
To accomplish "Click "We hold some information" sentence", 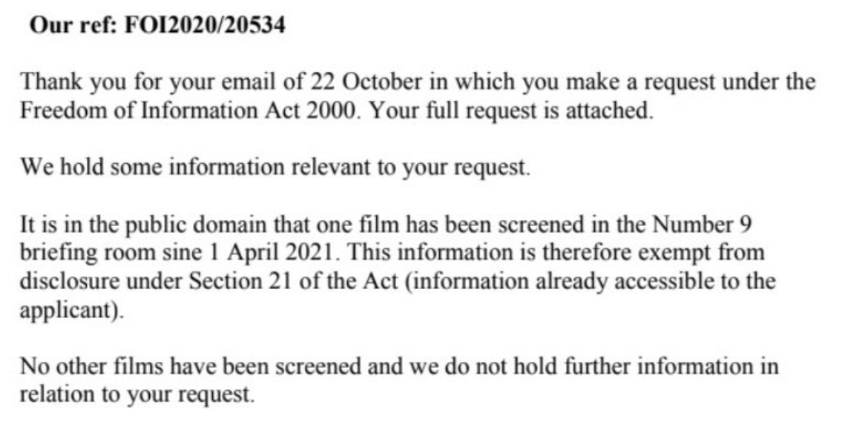I will point(276,167).
